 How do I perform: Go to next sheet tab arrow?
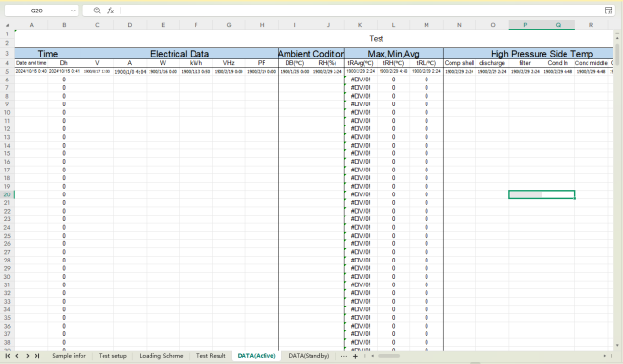(x=28, y=356)
